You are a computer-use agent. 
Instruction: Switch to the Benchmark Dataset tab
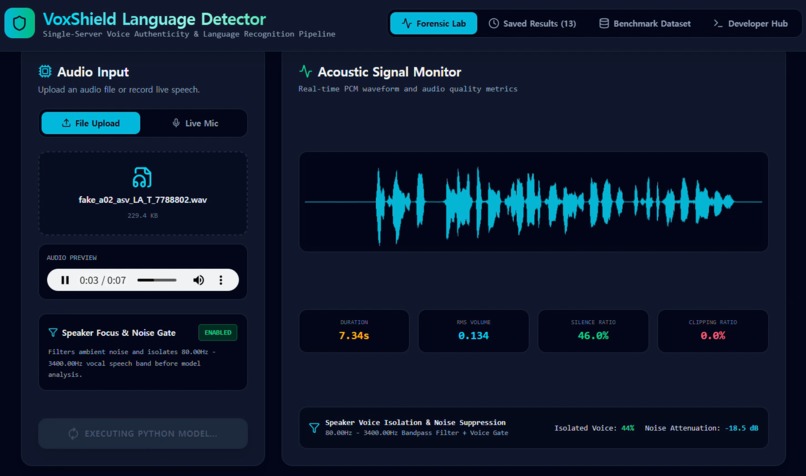pyautogui.click(x=645, y=24)
